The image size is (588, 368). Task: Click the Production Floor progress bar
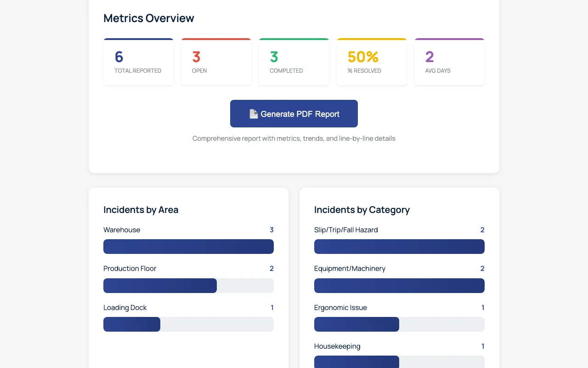188,286
